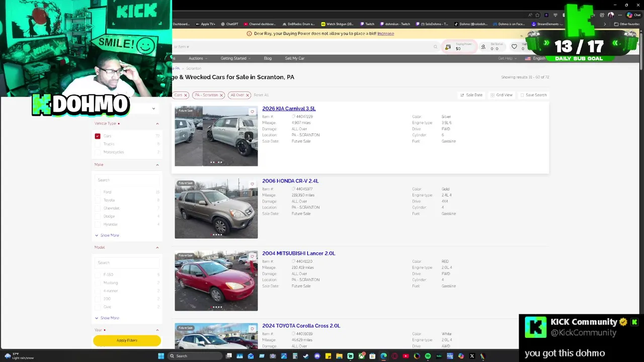
Task: Open the Dohmo is on Facebook bookmark
Action: pos(508,24)
